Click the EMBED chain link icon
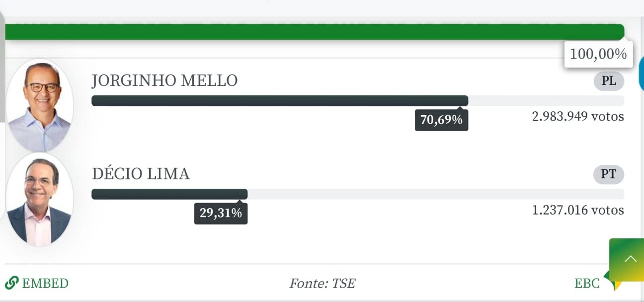This screenshot has height=302, width=644. (x=11, y=284)
